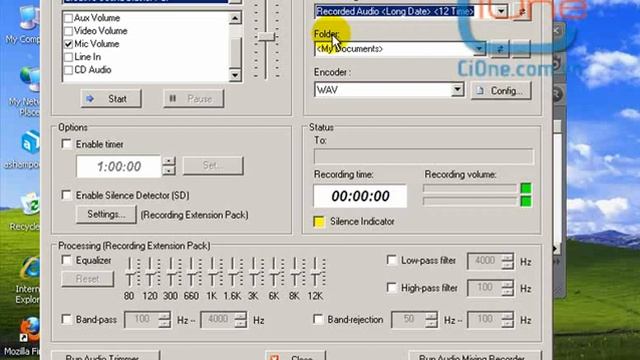Check the Line In source

[x=69, y=57]
